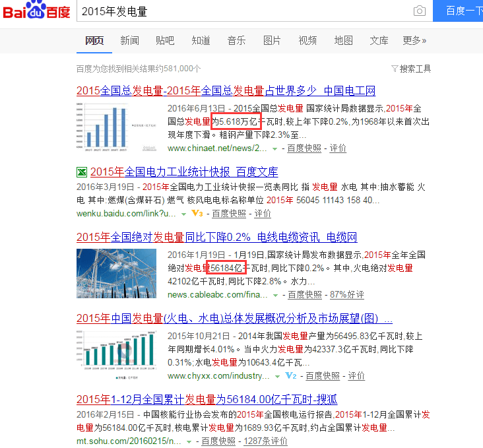The height and width of the screenshot is (448, 483).
Task: Open 百度快照 for wenku.baidu.com result
Action: [229, 213]
